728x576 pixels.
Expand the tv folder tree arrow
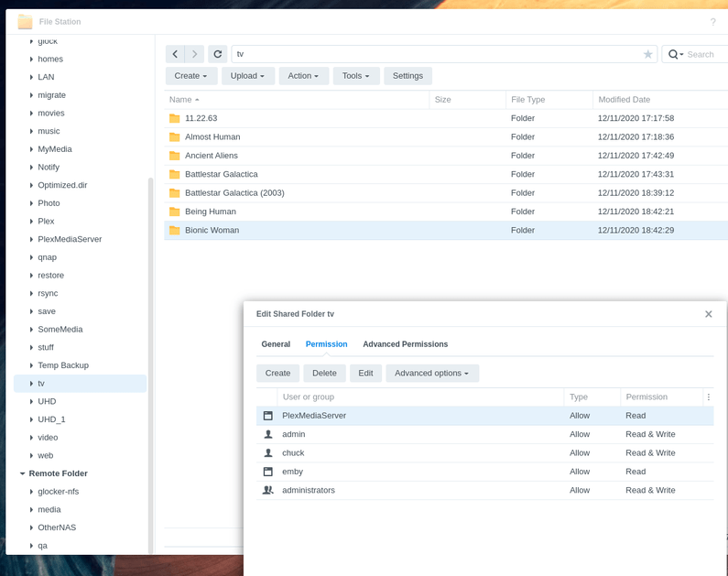pyautogui.click(x=31, y=384)
